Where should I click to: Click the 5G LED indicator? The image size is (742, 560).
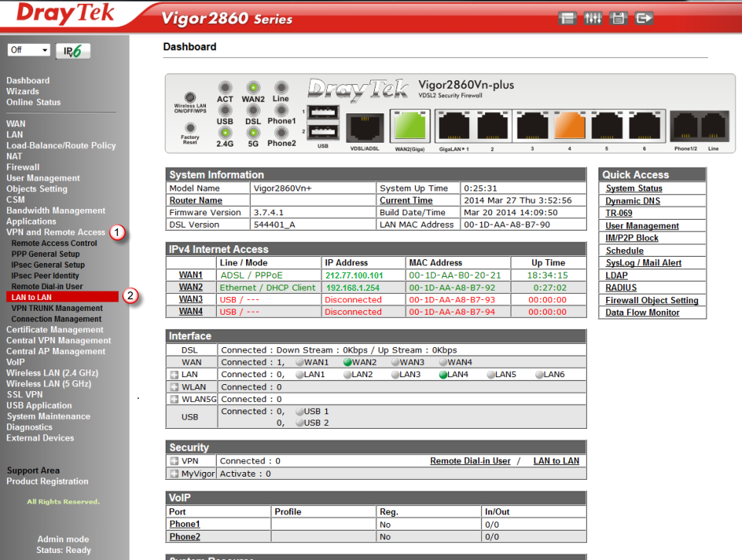coord(253,133)
